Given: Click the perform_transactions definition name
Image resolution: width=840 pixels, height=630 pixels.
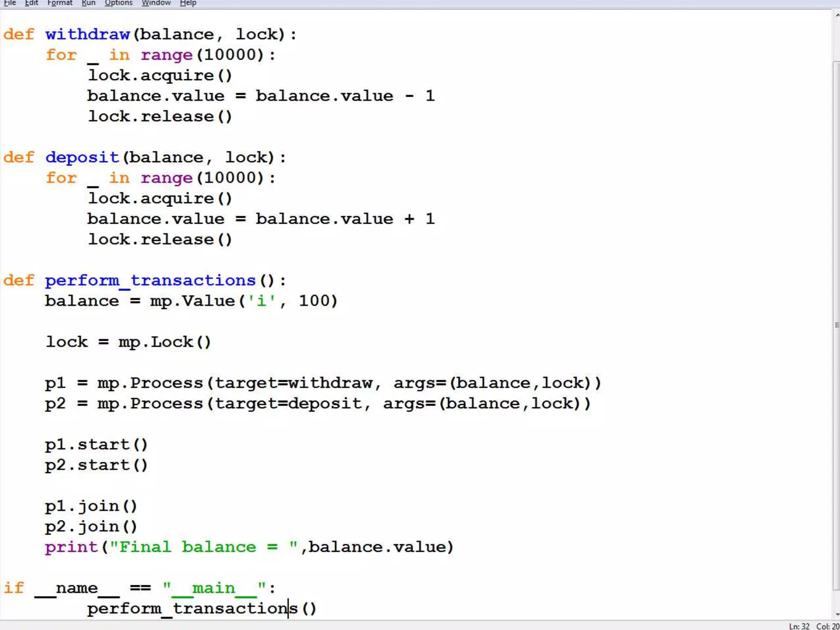Looking at the screenshot, I should [150, 281].
